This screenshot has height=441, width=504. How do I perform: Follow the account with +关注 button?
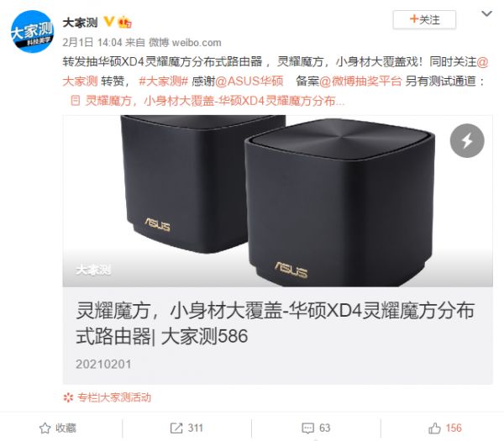(424, 19)
